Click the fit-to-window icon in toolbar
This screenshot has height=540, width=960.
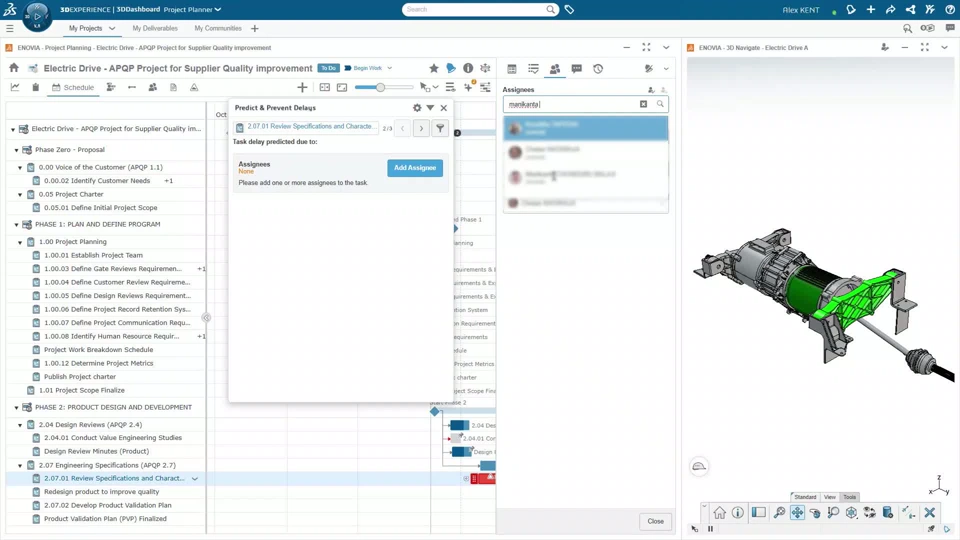pyautogui.click(x=342, y=88)
